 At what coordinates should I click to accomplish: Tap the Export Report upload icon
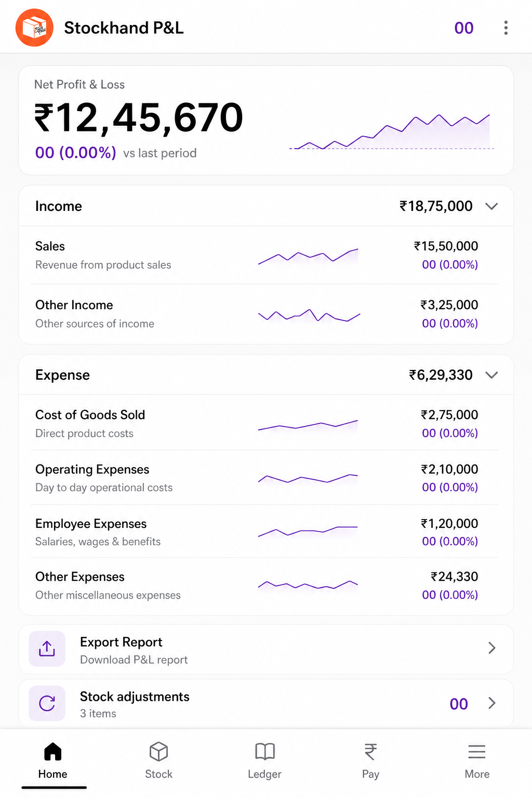(47, 648)
